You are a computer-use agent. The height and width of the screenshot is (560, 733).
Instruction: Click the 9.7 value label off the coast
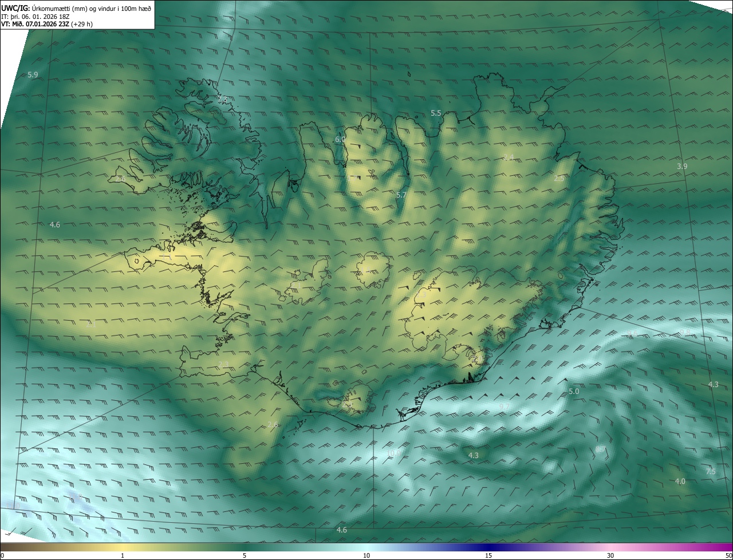pos(505,407)
